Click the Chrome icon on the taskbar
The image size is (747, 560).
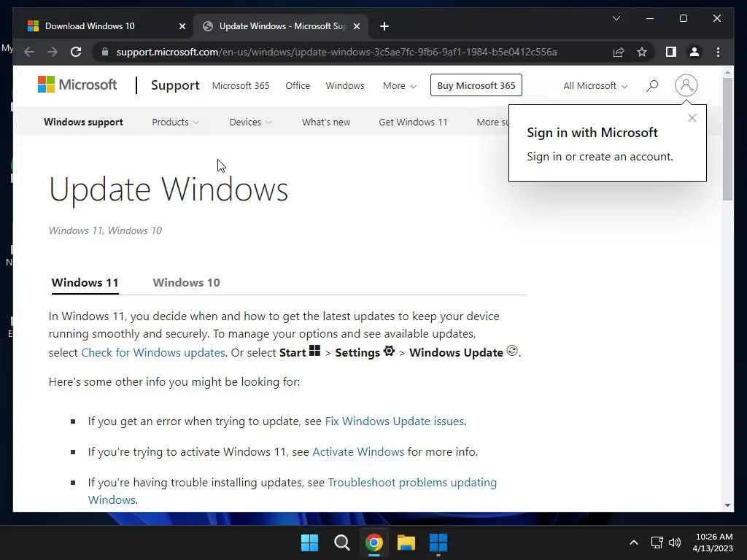click(x=374, y=542)
